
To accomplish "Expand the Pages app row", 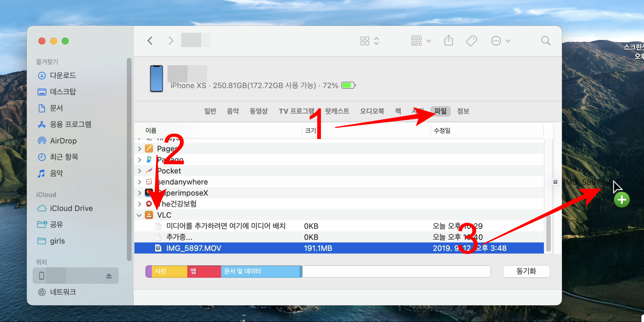I will (x=139, y=149).
